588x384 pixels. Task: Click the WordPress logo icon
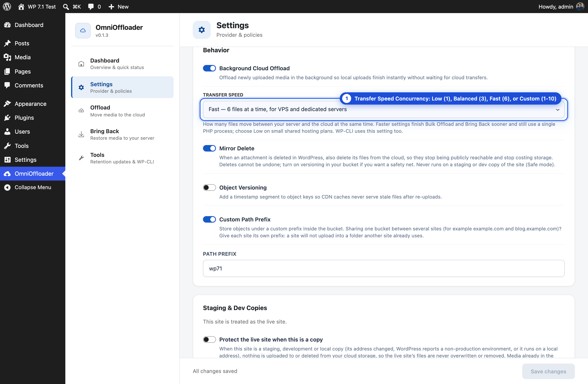click(x=7, y=7)
